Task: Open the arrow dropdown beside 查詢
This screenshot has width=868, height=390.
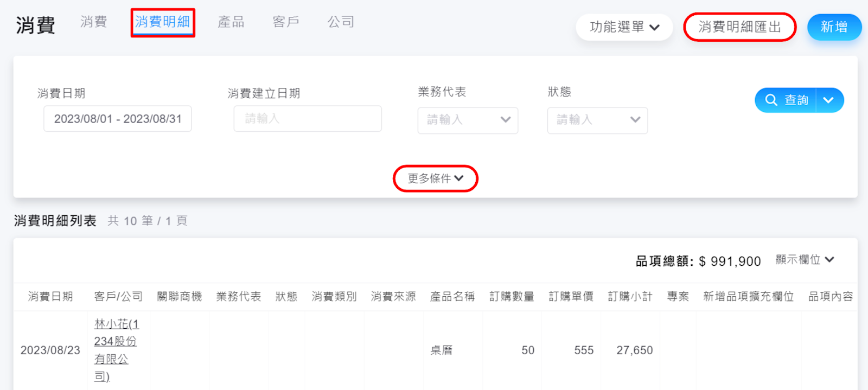Action: coord(829,100)
